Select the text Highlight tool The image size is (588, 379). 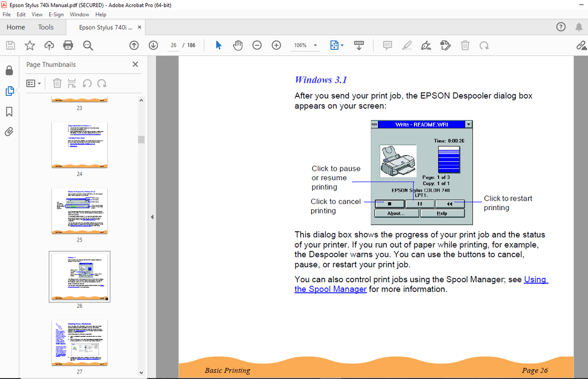(407, 45)
